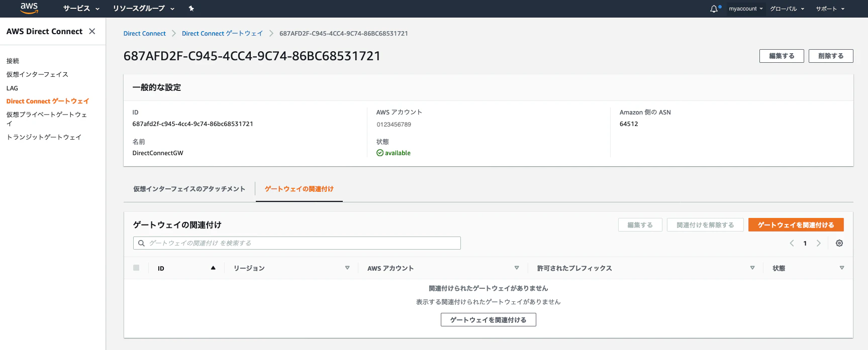This screenshot has width=868, height=350.
Task: Click the account number 0123456789
Action: pos(394,125)
